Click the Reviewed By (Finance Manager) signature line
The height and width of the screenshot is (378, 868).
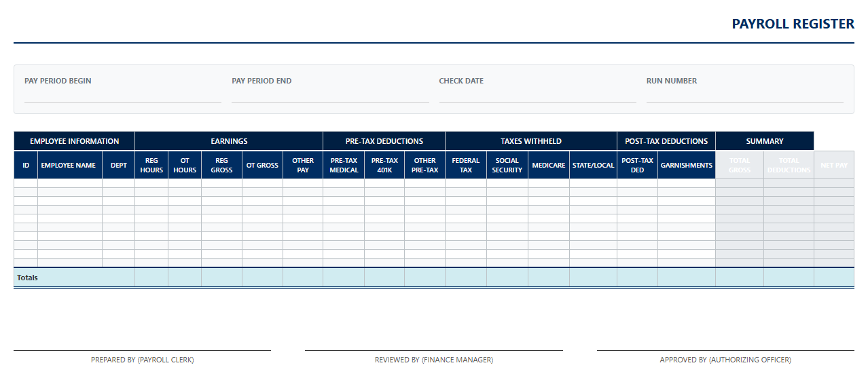[x=434, y=350]
